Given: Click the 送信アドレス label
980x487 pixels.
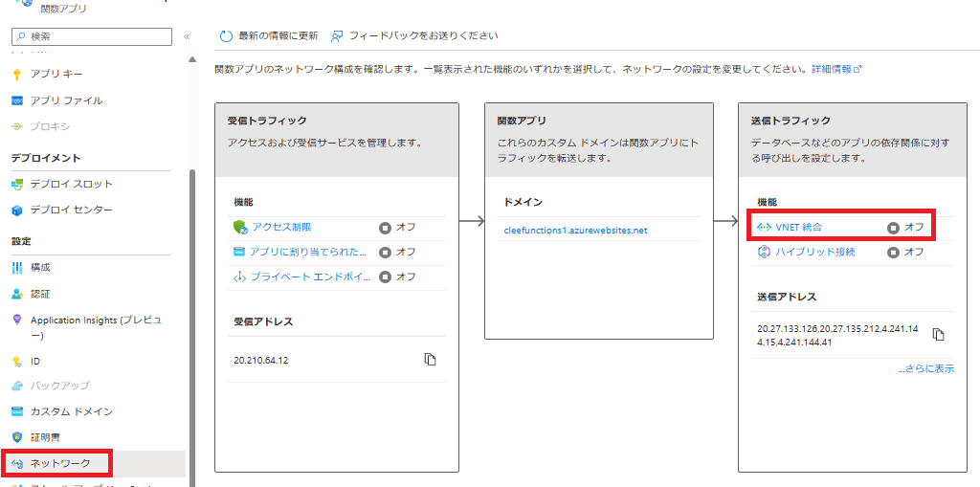Looking at the screenshot, I should click(787, 297).
